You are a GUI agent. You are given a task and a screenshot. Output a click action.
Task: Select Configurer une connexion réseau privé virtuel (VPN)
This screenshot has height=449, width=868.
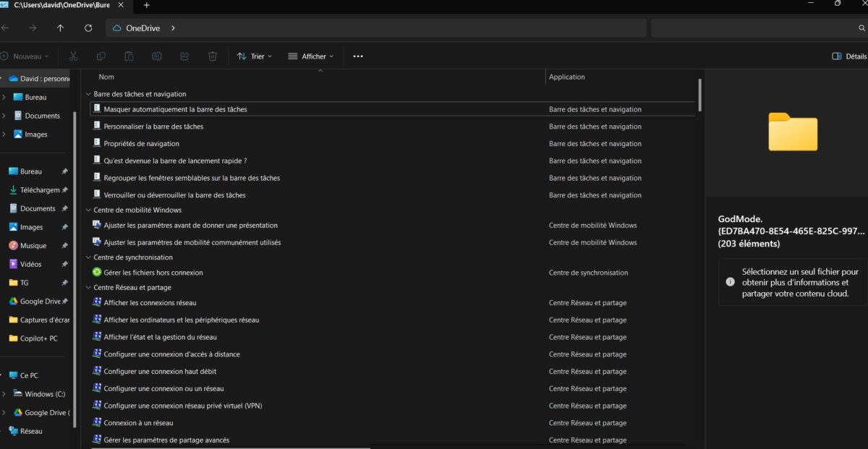(183, 406)
